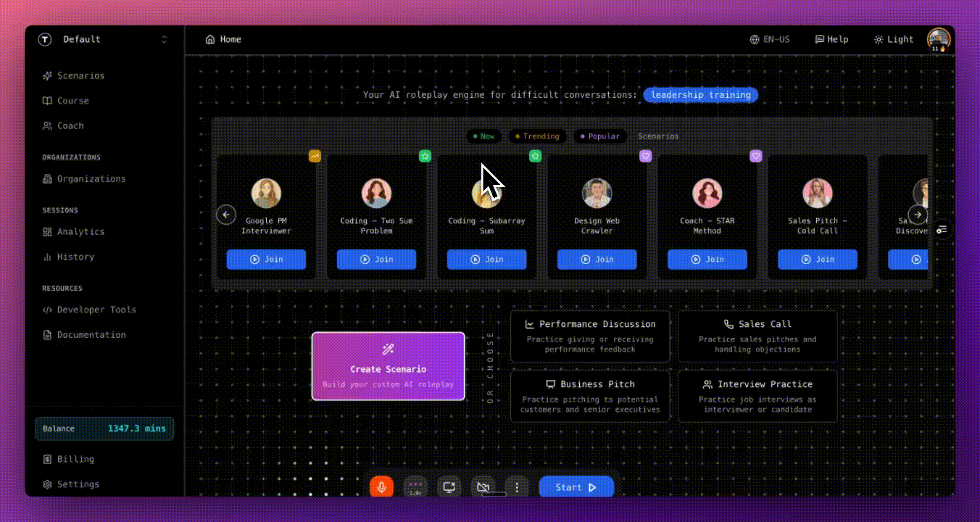980x522 pixels.
Task: Click the left carousel arrow
Action: [226, 215]
